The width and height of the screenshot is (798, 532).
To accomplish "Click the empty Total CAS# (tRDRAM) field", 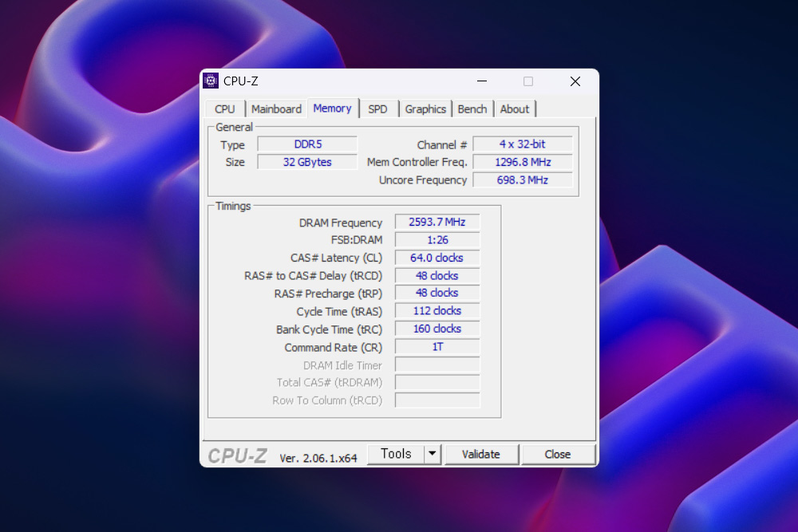I will [437, 383].
